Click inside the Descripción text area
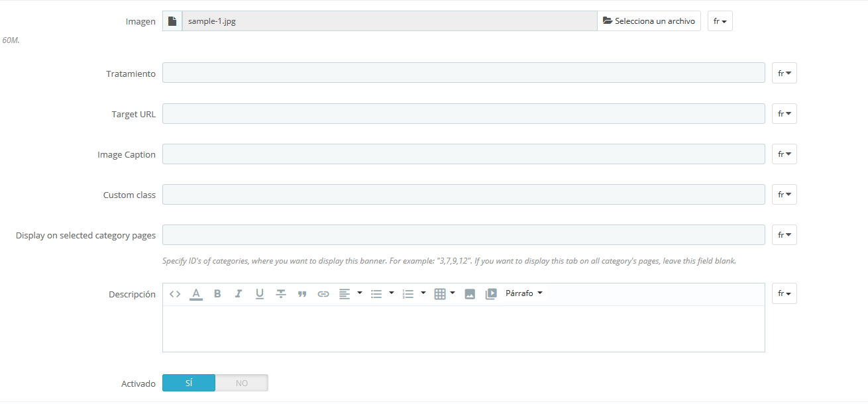This screenshot has width=868, height=404. (x=464, y=328)
